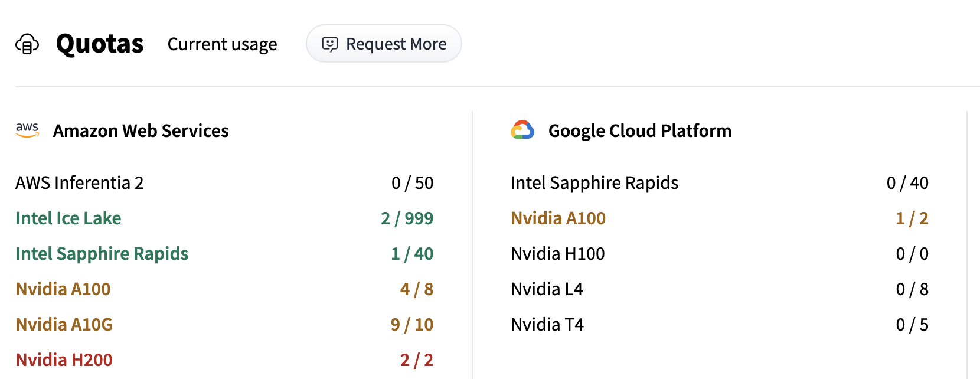Image resolution: width=980 pixels, height=379 pixels.
Task: Click the Nvidia A10G quota entry
Action: click(64, 325)
